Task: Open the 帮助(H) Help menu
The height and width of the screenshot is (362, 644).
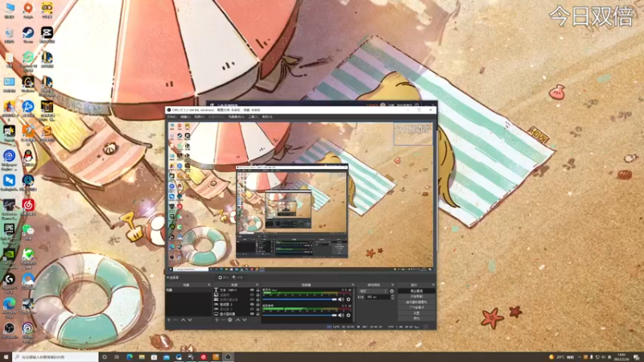Action: click(x=267, y=117)
